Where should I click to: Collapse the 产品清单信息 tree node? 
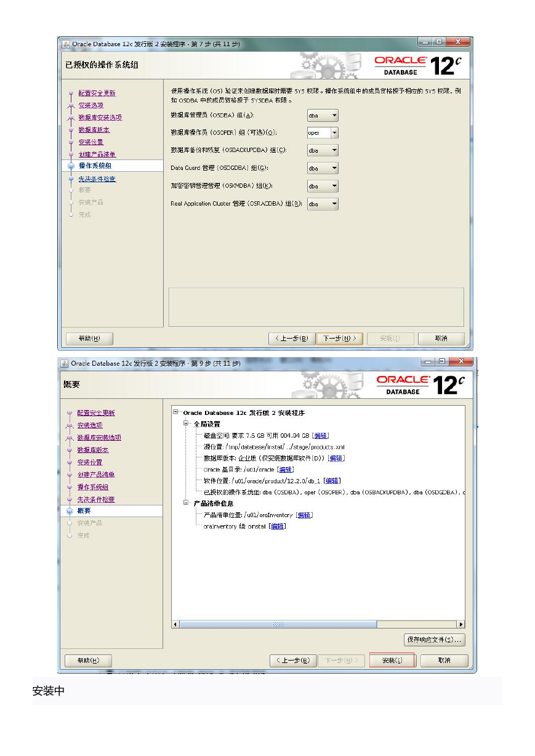pyautogui.click(x=187, y=503)
